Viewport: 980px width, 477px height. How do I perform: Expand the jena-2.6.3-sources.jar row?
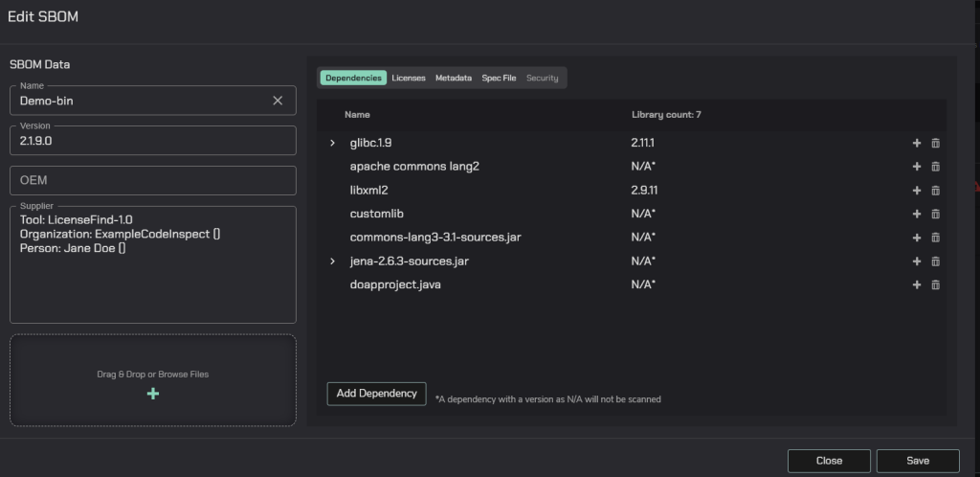(x=333, y=261)
